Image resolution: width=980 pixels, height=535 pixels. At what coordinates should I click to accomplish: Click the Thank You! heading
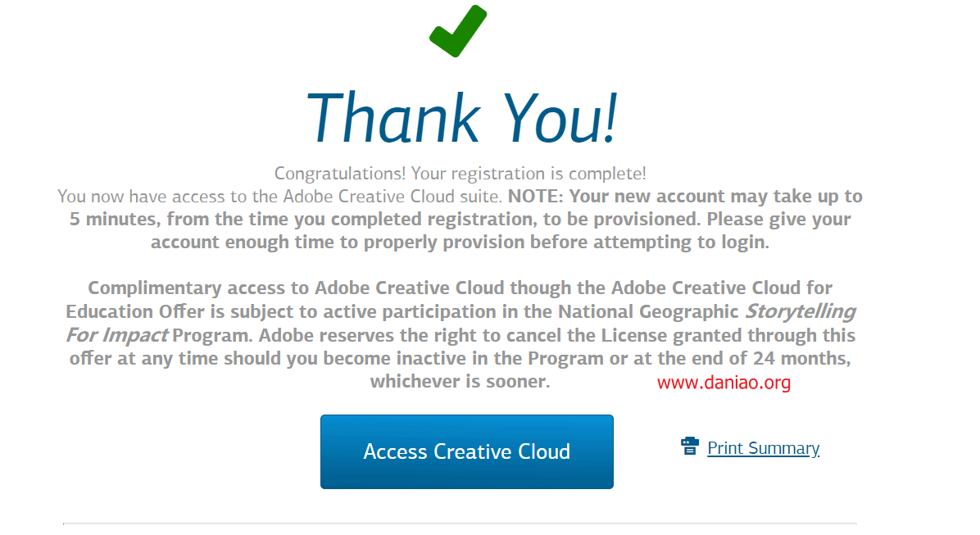point(461,117)
